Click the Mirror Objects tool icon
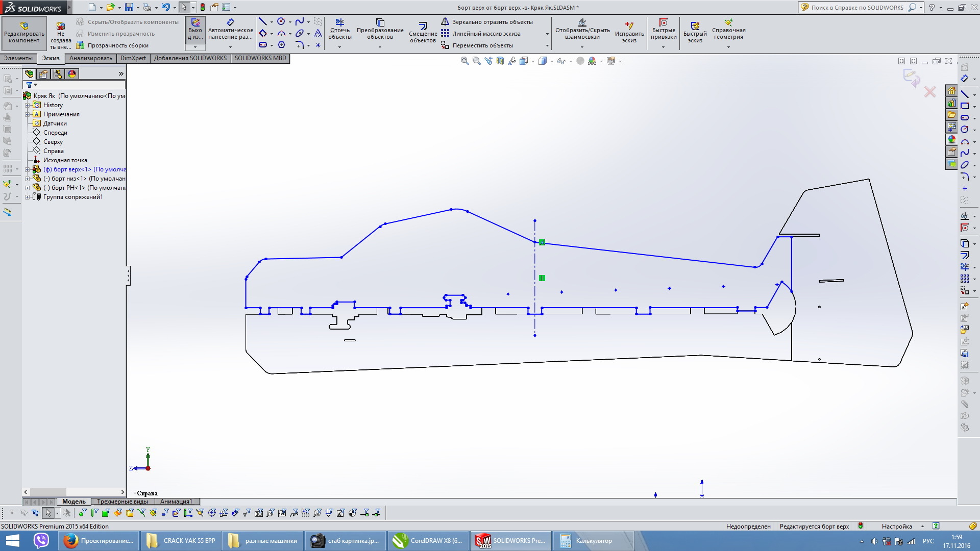980x551 pixels. click(x=446, y=22)
